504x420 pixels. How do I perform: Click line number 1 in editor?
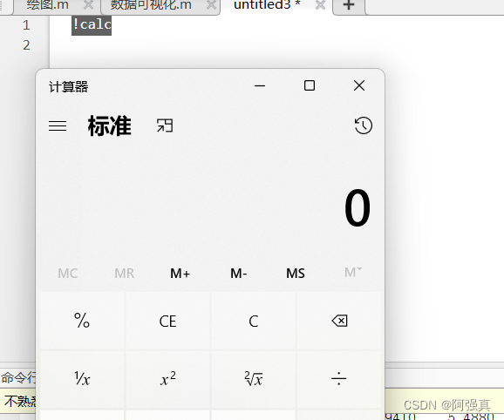click(26, 25)
